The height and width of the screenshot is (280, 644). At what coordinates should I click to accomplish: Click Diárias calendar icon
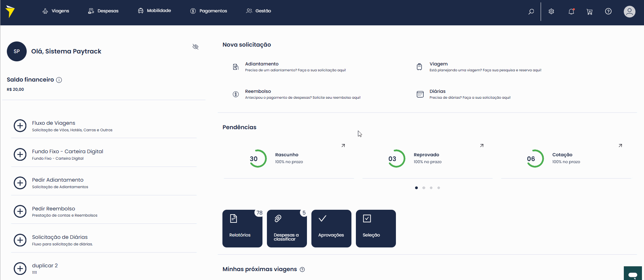[x=420, y=94]
